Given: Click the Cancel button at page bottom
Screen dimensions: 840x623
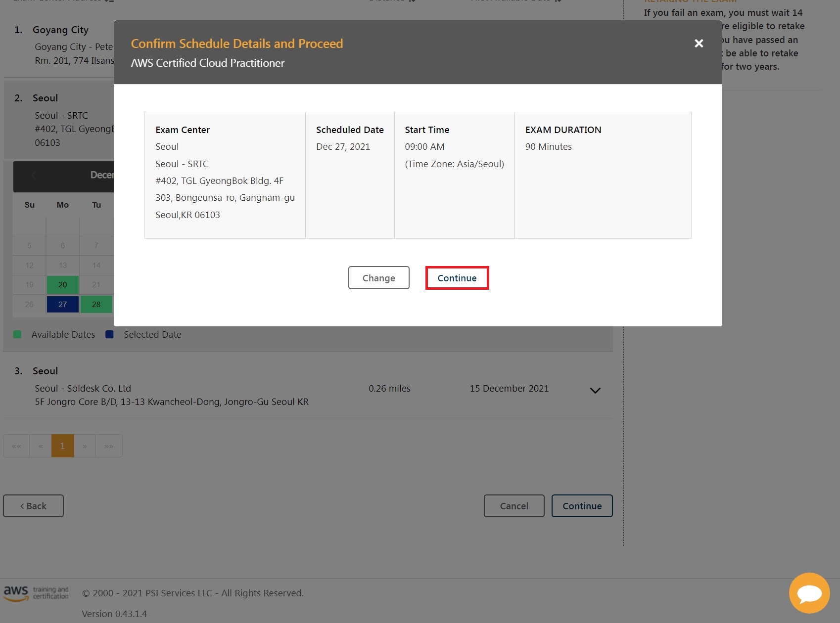Looking at the screenshot, I should coord(514,506).
